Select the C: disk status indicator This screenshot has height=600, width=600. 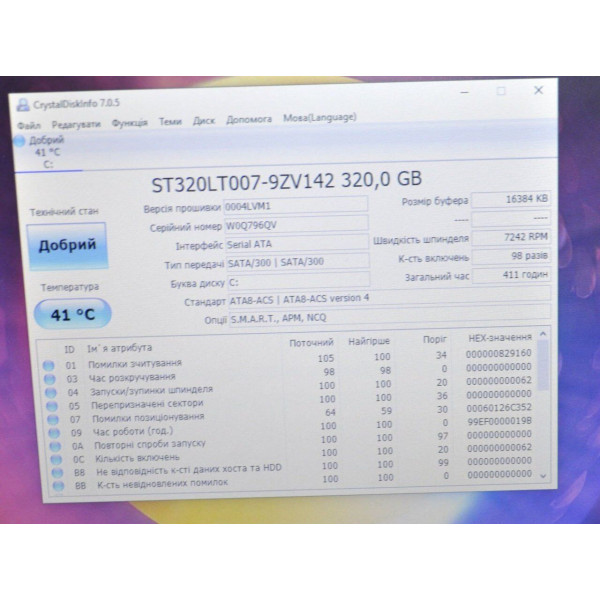coord(40,152)
